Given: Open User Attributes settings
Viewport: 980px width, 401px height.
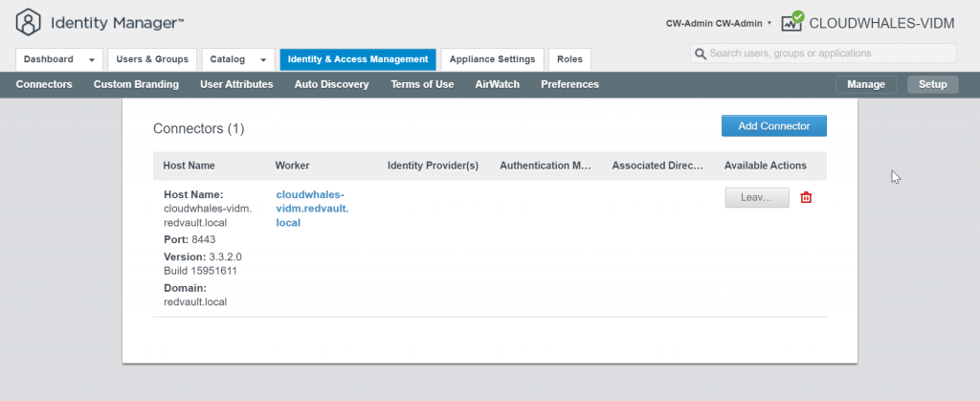Looking at the screenshot, I should click(236, 84).
